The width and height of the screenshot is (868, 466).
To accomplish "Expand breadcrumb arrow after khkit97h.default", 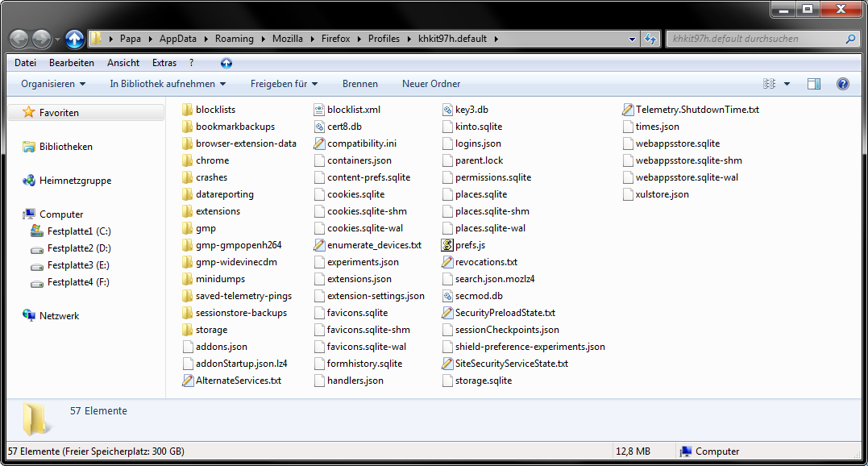I will [496, 39].
